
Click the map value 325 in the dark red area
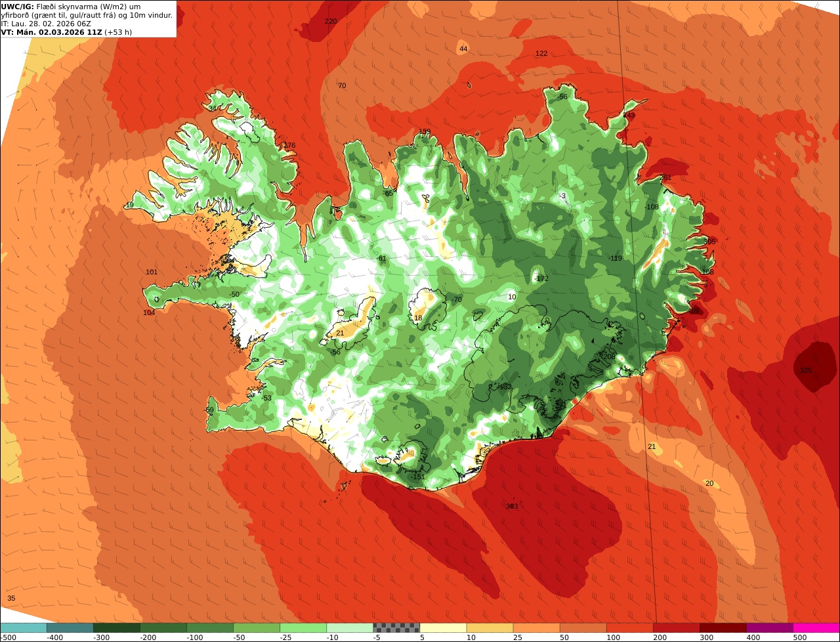click(x=806, y=371)
